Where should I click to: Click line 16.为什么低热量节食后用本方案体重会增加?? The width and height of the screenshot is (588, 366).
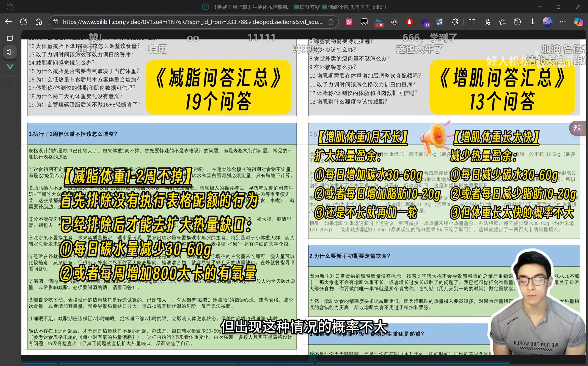[x=84, y=80]
